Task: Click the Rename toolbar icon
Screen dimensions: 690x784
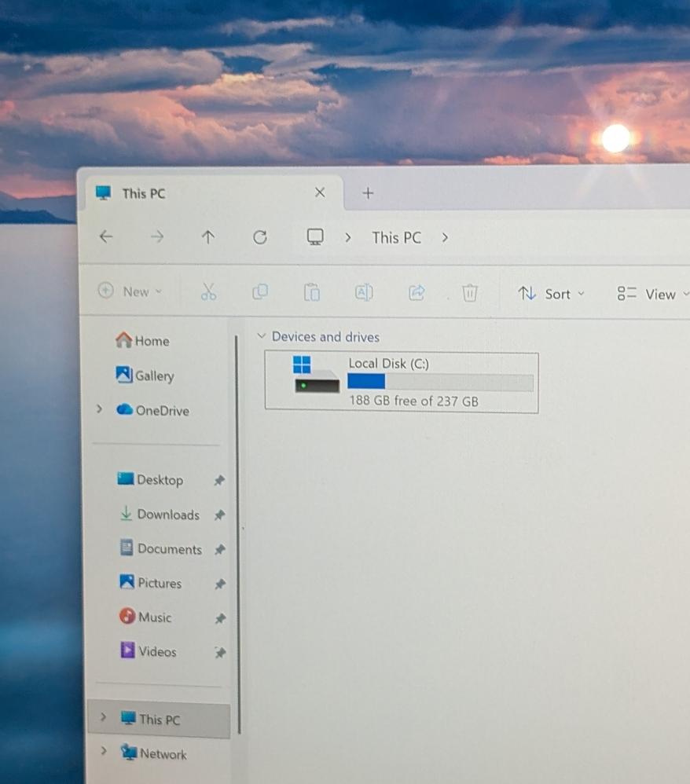Action: point(364,293)
